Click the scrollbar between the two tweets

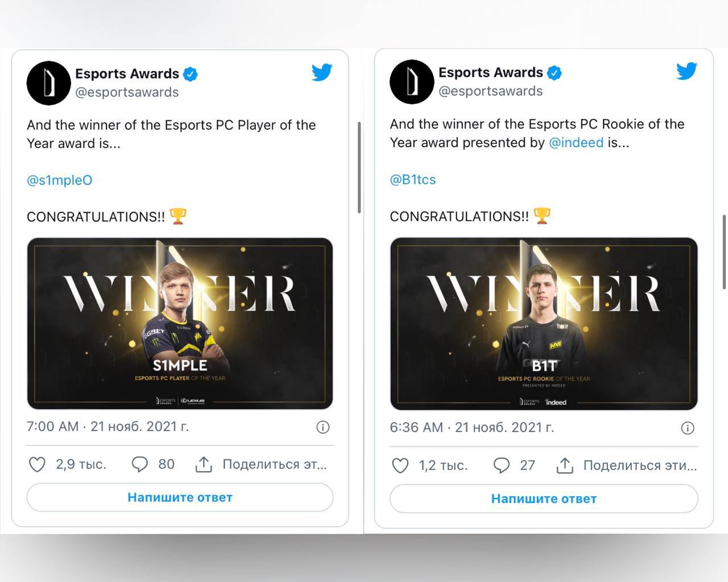click(x=359, y=167)
